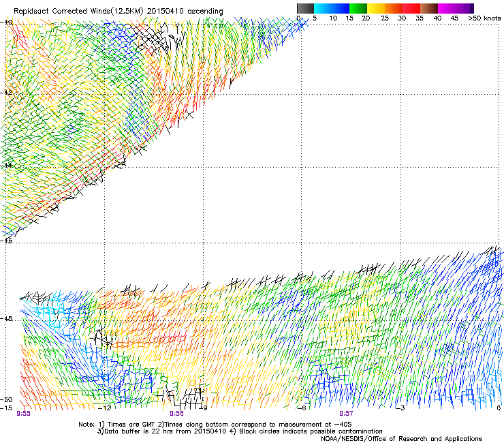Click the '-50' latitude axis label

pos(6,399)
